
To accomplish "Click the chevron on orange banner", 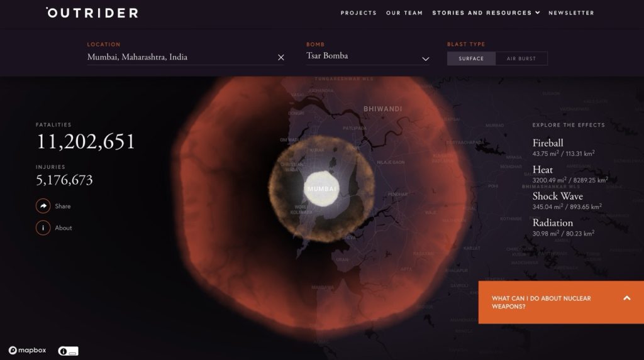I will click(x=627, y=298).
